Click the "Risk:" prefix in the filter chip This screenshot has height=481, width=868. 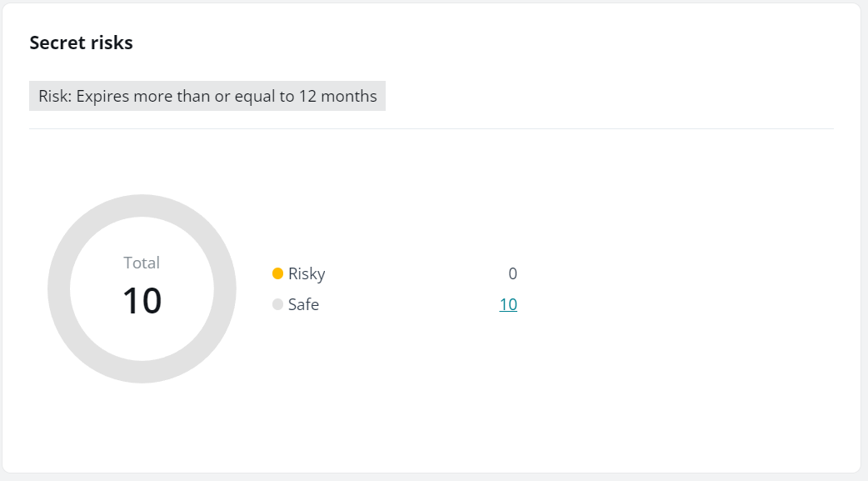pyautogui.click(x=55, y=97)
